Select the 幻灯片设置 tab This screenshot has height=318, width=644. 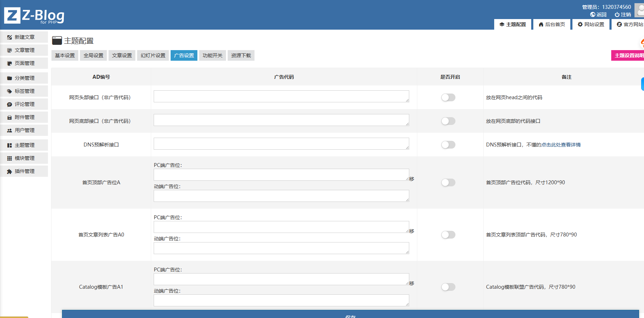[x=153, y=55]
